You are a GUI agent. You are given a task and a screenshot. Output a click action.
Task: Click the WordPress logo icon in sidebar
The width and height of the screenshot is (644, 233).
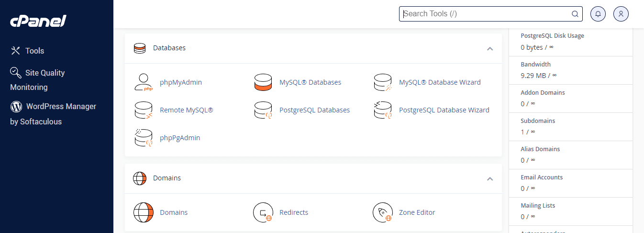pos(16,106)
